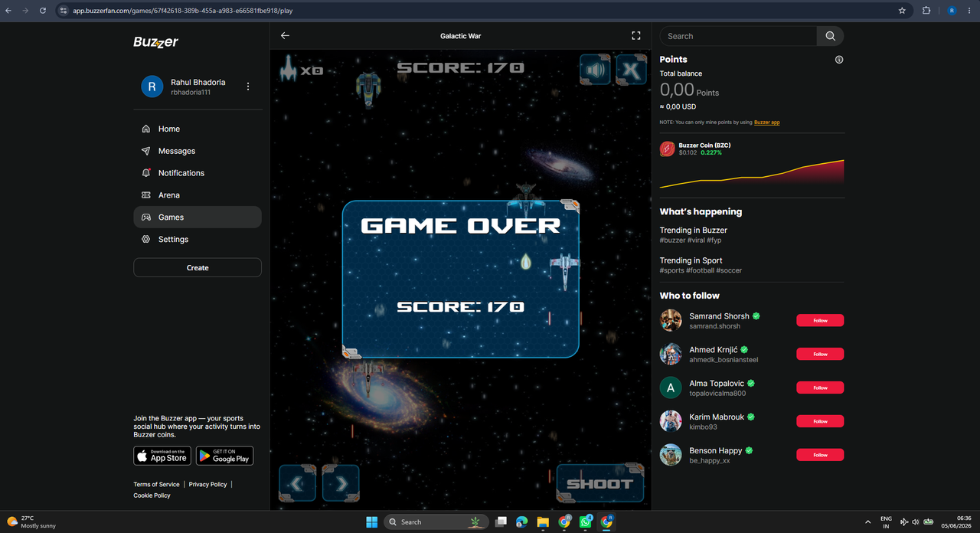Show hidden tray icons chevron
Image resolution: width=980 pixels, height=533 pixels.
(867, 522)
